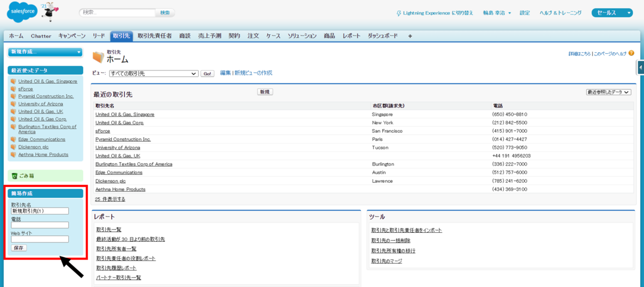Open the 注文 tab

coord(253,36)
